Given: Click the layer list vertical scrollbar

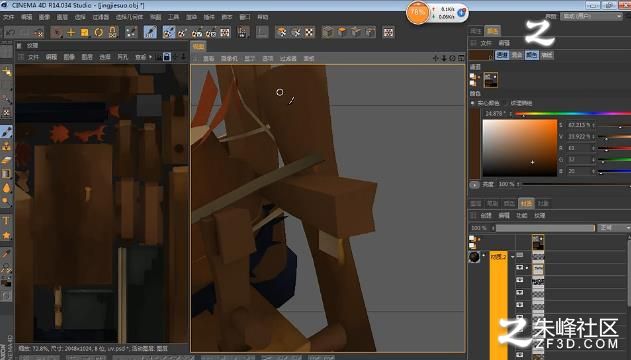Looking at the screenshot, I should coord(629,274).
